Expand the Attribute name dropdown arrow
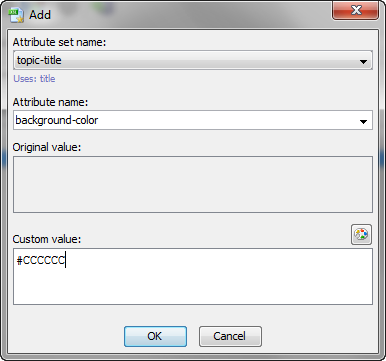The width and height of the screenshot is (386, 361). coord(363,122)
